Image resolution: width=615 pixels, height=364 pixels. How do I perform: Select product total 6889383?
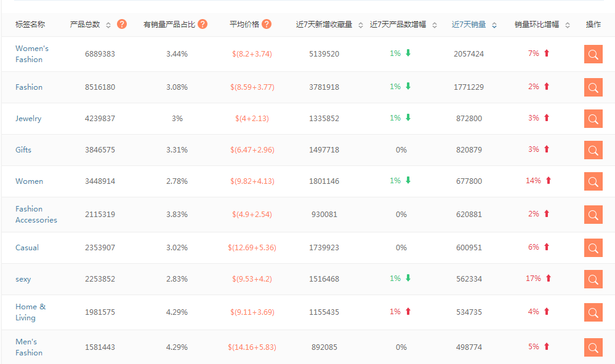[x=100, y=54]
